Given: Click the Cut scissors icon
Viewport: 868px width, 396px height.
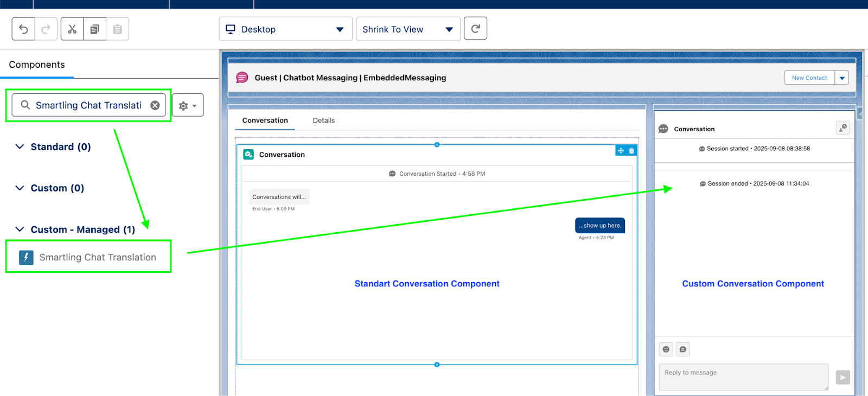Looking at the screenshot, I should pos(72,29).
